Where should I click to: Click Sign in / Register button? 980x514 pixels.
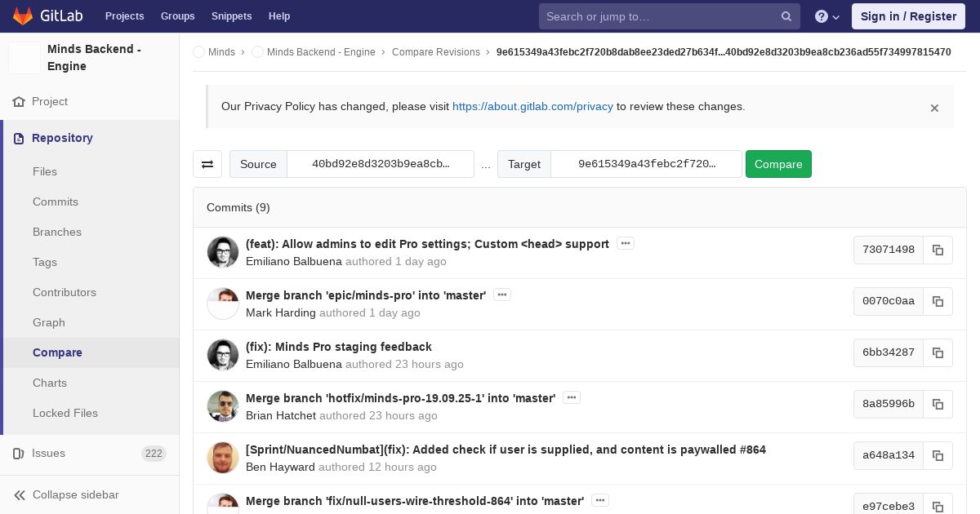click(x=908, y=16)
